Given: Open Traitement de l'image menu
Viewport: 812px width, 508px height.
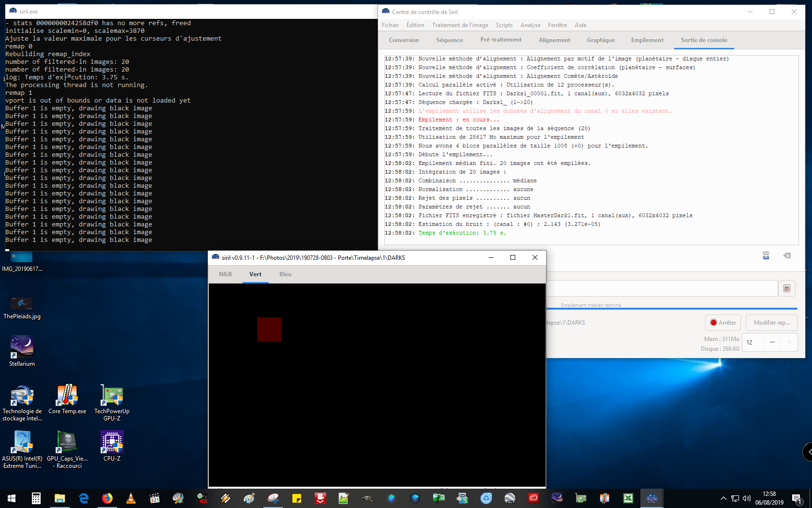Looking at the screenshot, I should pos(460,25).
